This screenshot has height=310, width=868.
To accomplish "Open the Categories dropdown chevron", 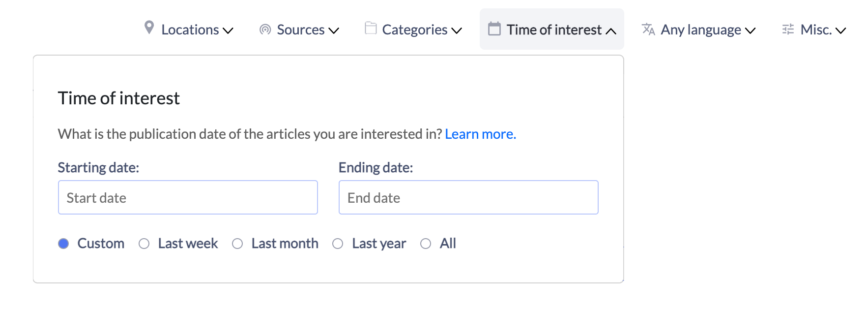I will tap(457, 31).
